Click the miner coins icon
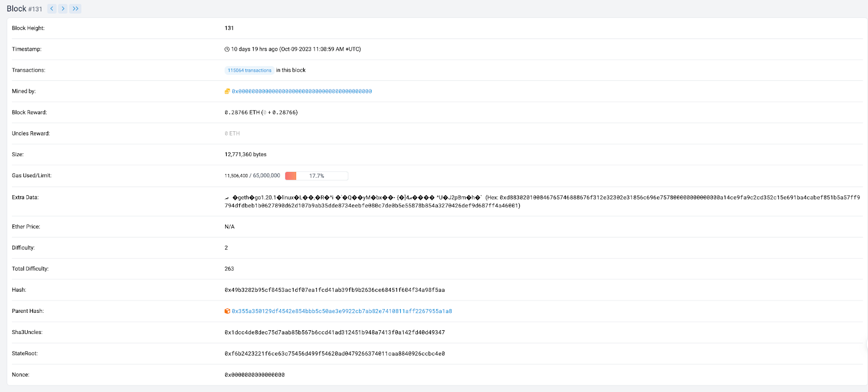Image resolution: width=868 pixels, height=392 pixels. pyautogui.click(x=227, y=92)
